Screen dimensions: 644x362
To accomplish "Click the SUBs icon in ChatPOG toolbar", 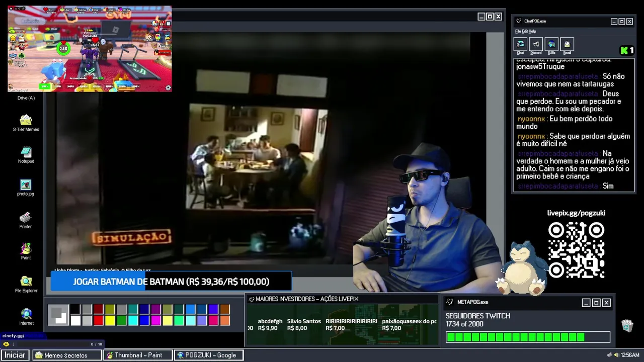I will click(551, 44).
